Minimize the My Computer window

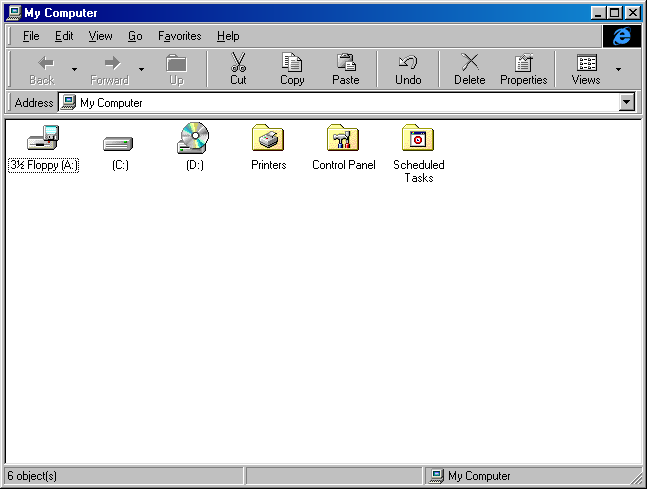598,13
